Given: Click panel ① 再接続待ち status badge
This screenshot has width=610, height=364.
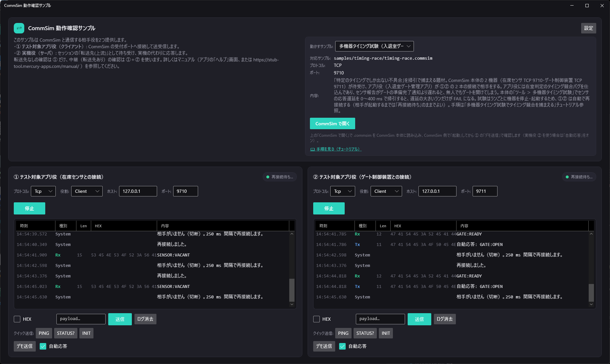Looking at the screenshot, I should pos(280,177).
